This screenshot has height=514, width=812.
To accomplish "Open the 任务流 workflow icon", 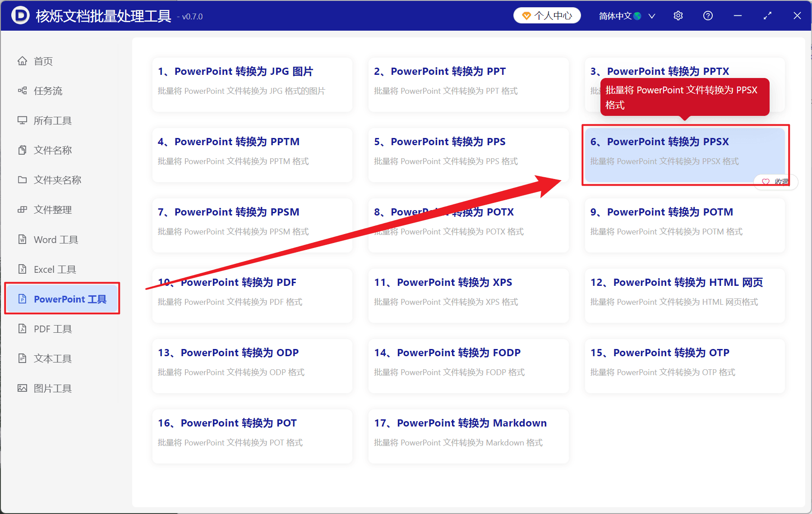I will tap(22, 91).
